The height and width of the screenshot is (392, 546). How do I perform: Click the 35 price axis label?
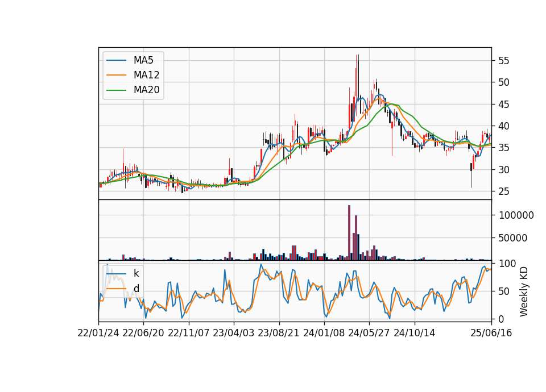tap(504, 148)
